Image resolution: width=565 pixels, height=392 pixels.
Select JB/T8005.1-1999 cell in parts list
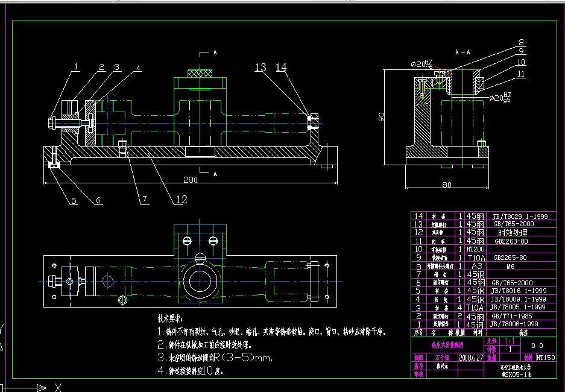517,308
